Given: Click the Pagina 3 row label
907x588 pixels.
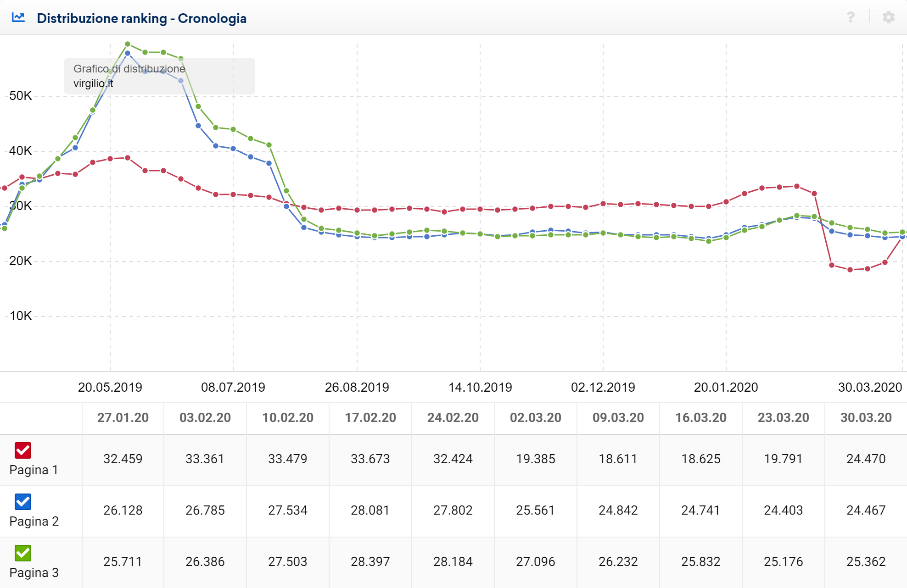Looking at the screenshot, I should pyautogui.click(x=34, y=573).
